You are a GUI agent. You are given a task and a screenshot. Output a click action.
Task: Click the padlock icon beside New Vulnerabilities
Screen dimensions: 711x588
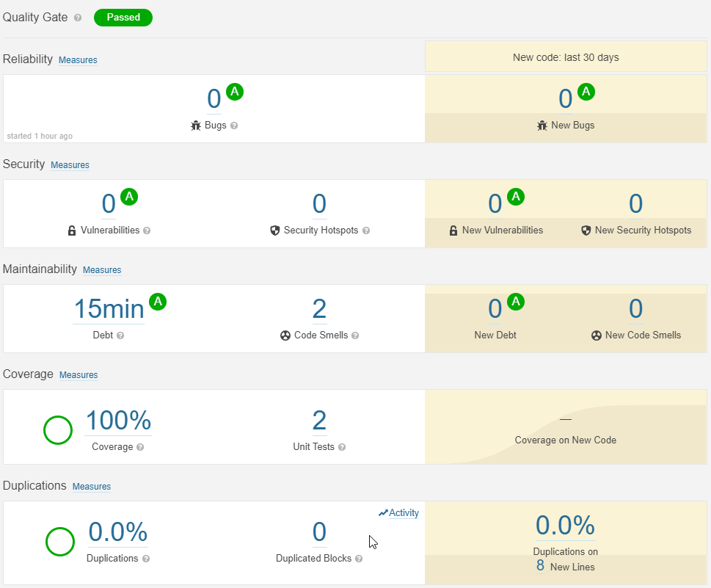pyautogui.click(x=453, y=230)
